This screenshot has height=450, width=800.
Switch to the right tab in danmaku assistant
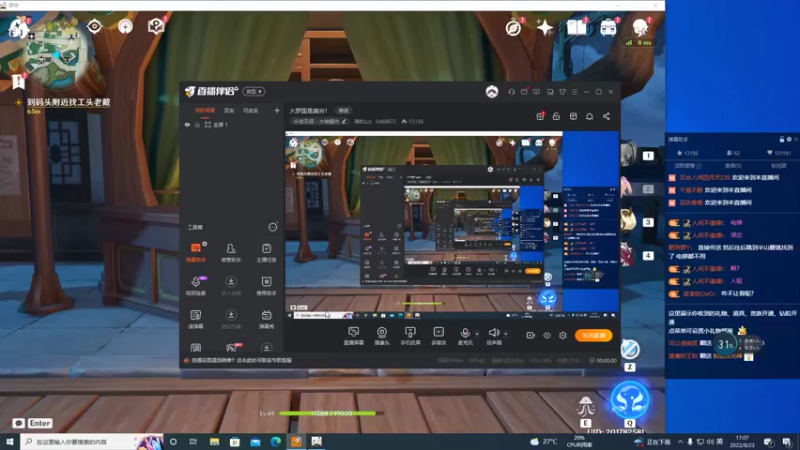coord(778,166)
